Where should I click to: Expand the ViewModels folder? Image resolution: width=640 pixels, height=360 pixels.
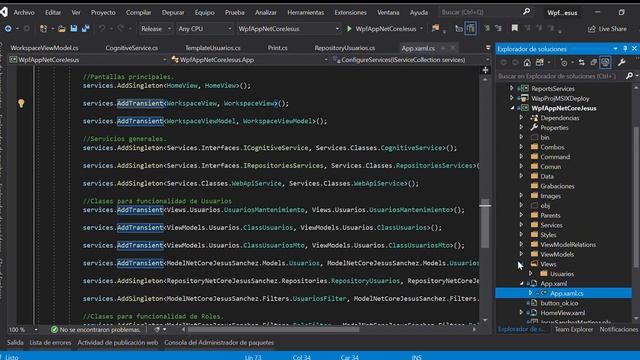521,254
